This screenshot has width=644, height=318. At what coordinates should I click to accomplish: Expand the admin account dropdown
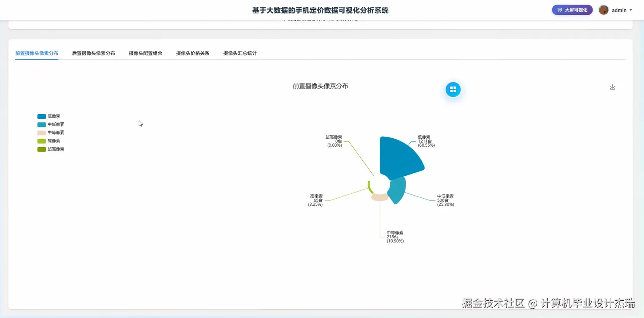coord(619,10)
